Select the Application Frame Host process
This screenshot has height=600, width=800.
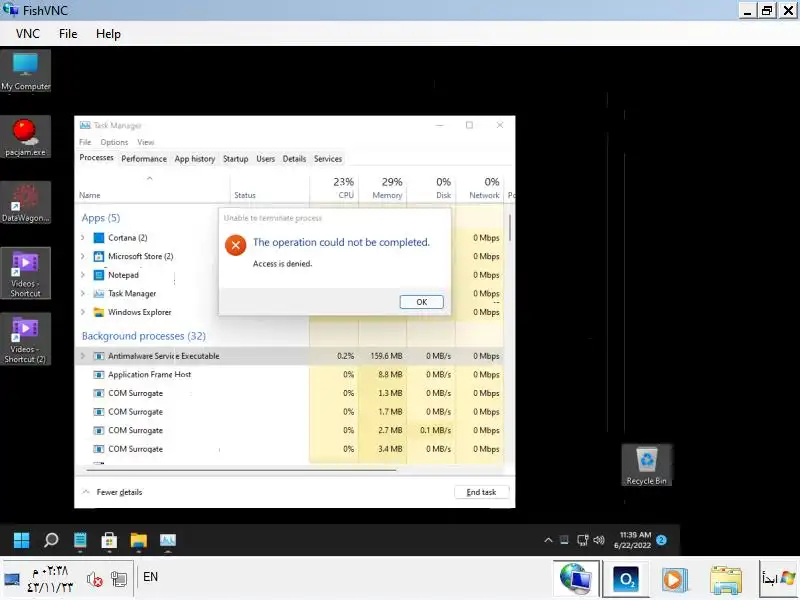tap(289, 374)
